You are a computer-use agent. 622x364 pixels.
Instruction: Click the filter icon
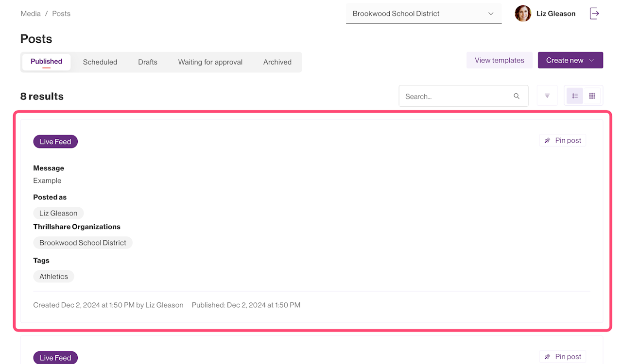tap(547, 96)
